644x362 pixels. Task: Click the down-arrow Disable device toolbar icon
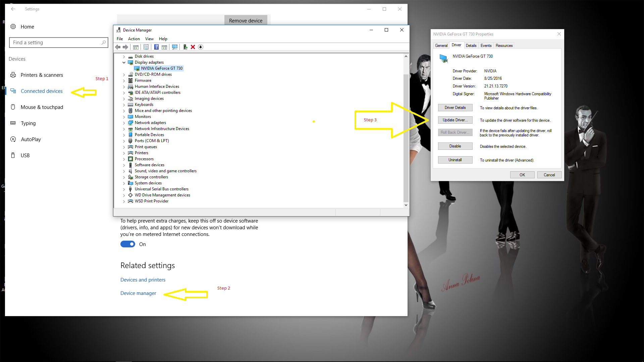click(201, 47)
